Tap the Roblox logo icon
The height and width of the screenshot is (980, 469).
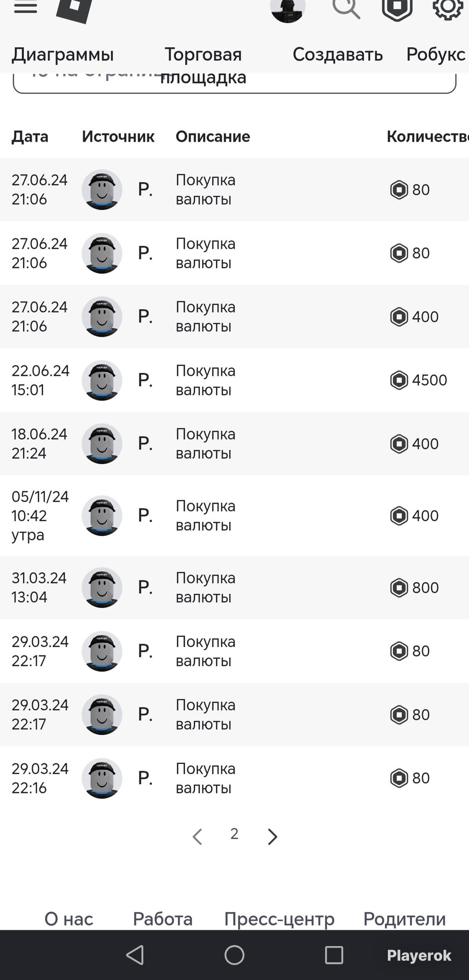[74, 10]
